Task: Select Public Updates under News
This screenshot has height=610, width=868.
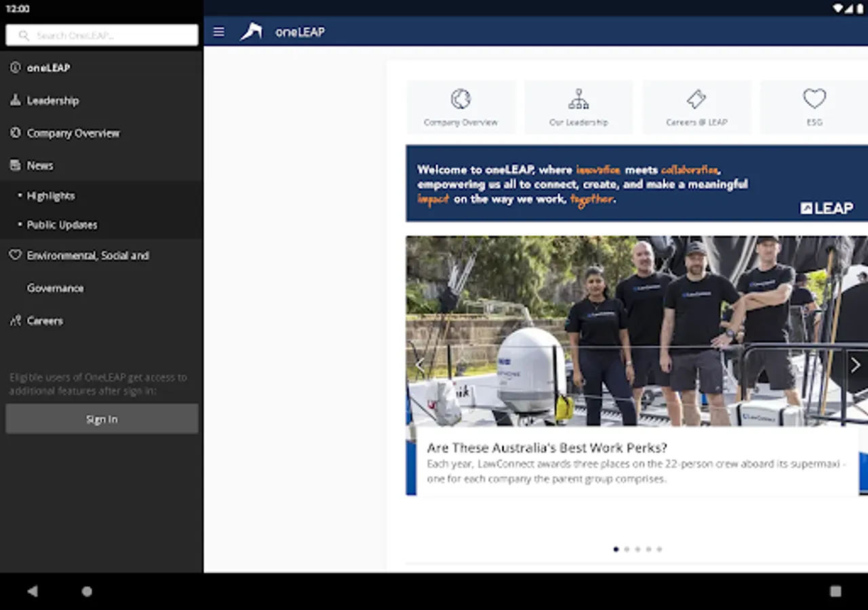Action: coord(102,224)
